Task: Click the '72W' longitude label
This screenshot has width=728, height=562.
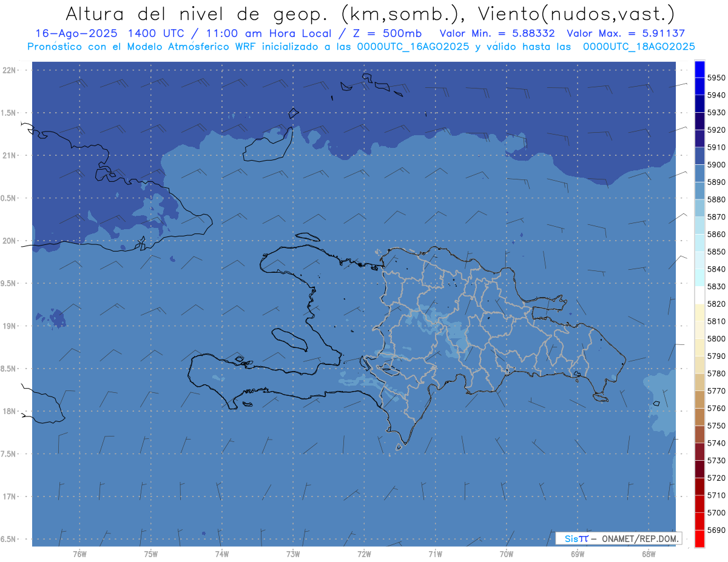Action: [364, 554]
